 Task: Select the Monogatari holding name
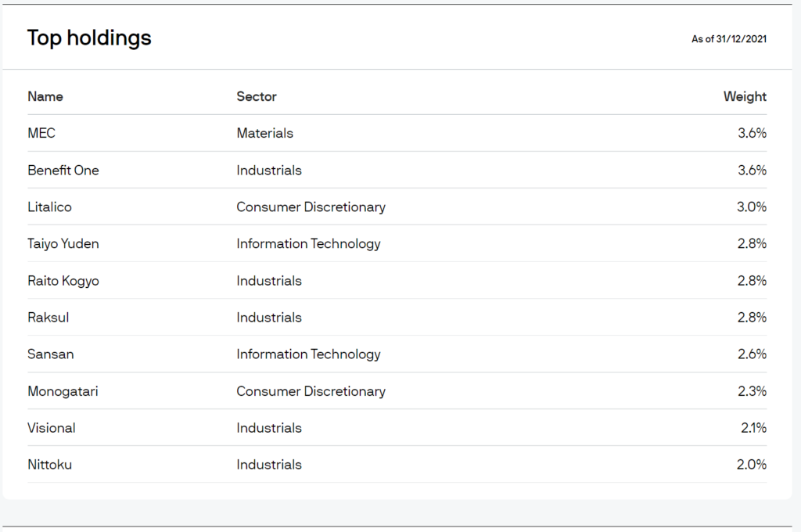63,390
